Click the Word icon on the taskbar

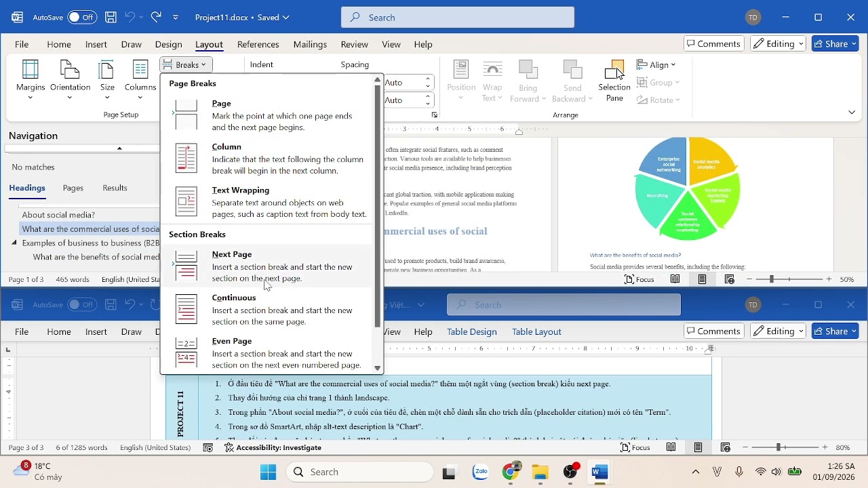599,472
